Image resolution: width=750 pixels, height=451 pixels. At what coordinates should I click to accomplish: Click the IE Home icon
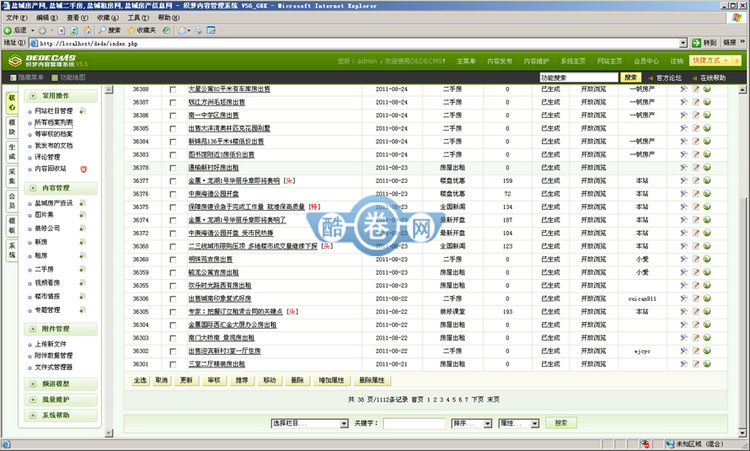pyautogui.click(x=87, y=31)
